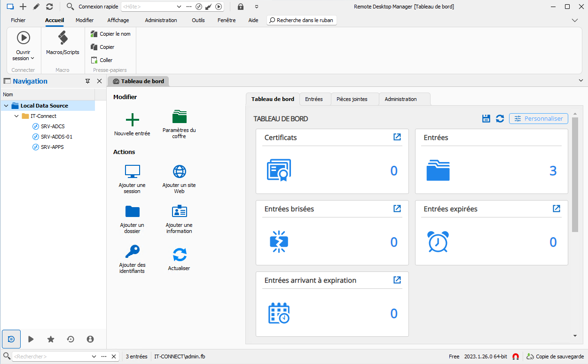Switch to the Pièces jointes tab

click(352, 99)
